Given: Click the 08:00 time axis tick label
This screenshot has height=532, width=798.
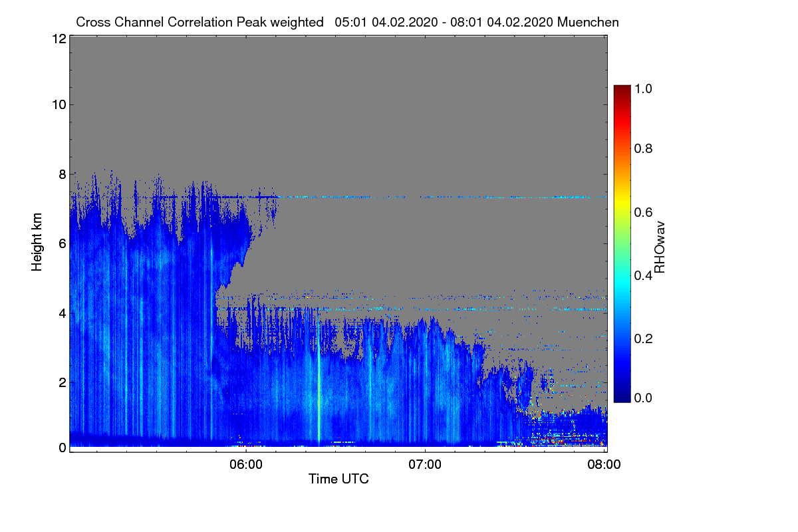Looking at the screenshot, I should point(604,464).
